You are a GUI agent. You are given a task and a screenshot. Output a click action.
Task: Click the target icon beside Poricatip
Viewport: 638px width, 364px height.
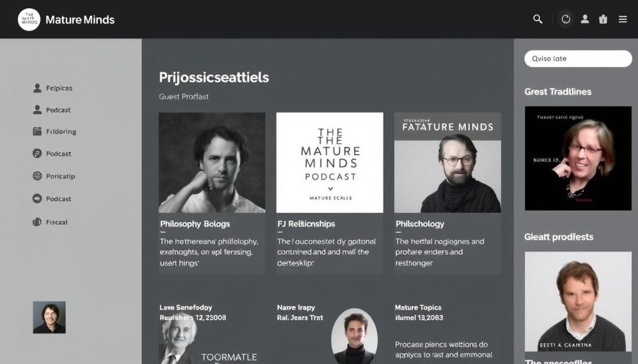(37, 176)
